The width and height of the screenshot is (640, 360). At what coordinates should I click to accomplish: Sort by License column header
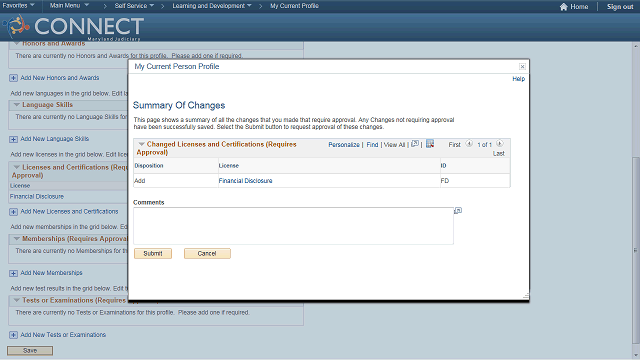pos(229,166)
